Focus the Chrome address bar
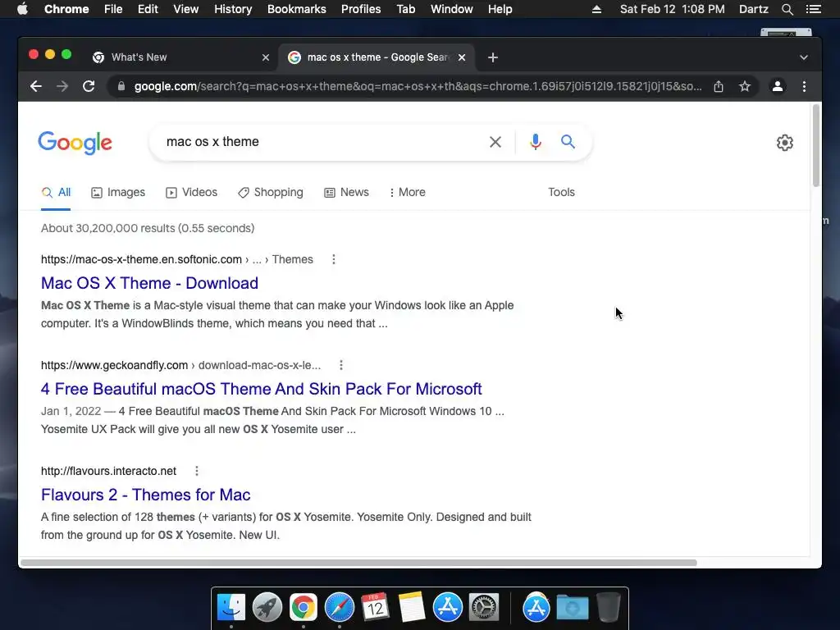Viewport: 840px width, 630px height. pos(418,86)
